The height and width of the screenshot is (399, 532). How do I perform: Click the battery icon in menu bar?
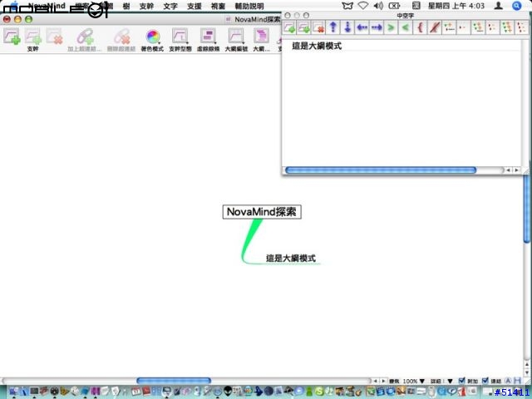(x=395, y=6)
